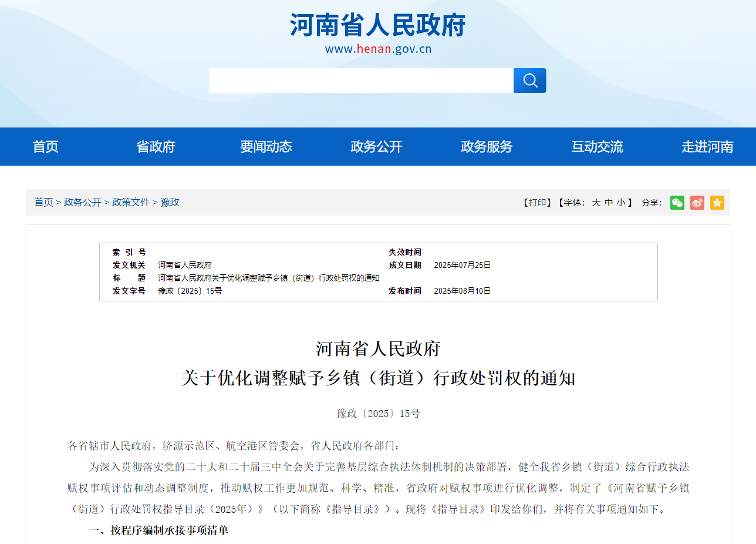Click the centered document number 豫政〔2025〕15号

click(x=379, y=414)
